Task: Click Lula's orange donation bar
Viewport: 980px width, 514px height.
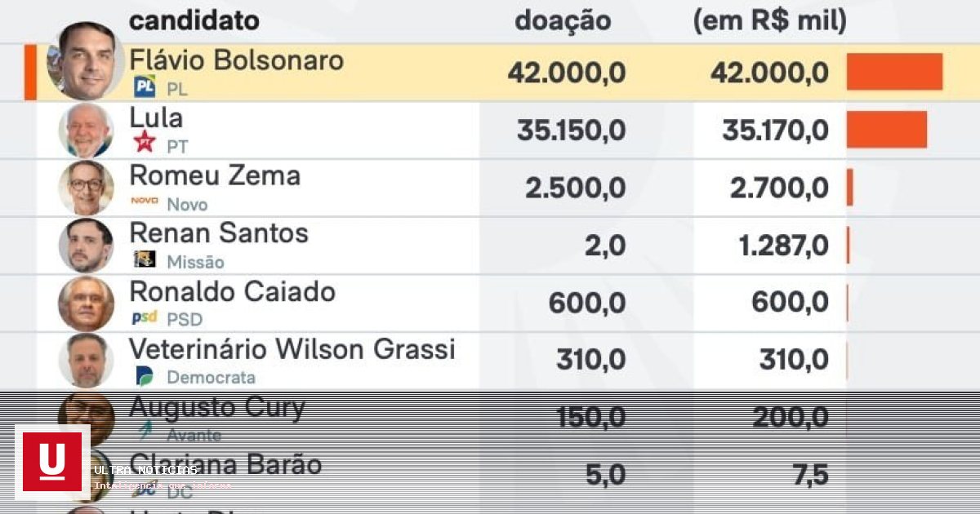Action: tap(887, 130)
